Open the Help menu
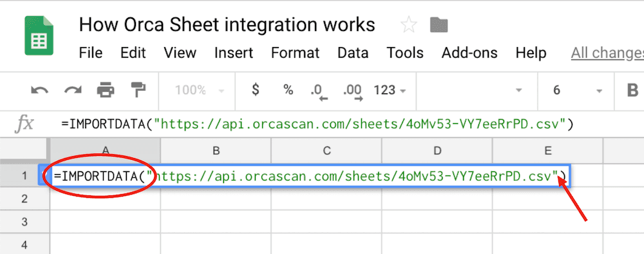 pyautogui.click(x=531, y=53)
